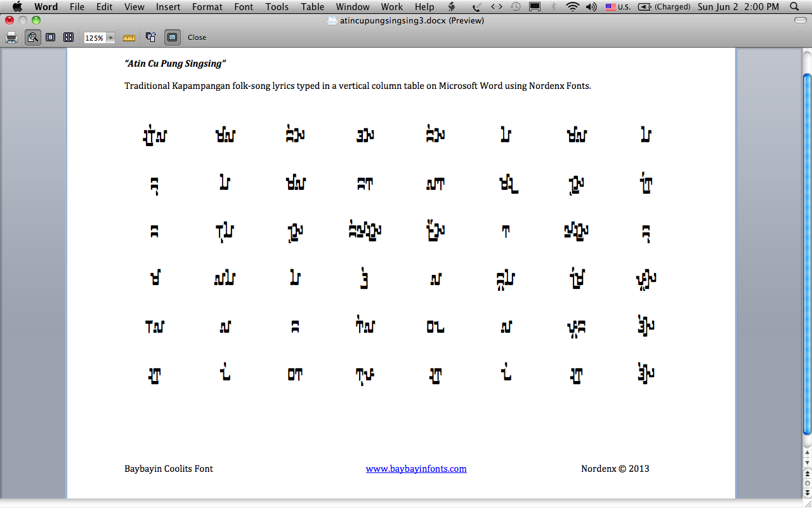Click the next page double-arrow button
The width and height of the screenshot is (812, 508).
(807, 493)
